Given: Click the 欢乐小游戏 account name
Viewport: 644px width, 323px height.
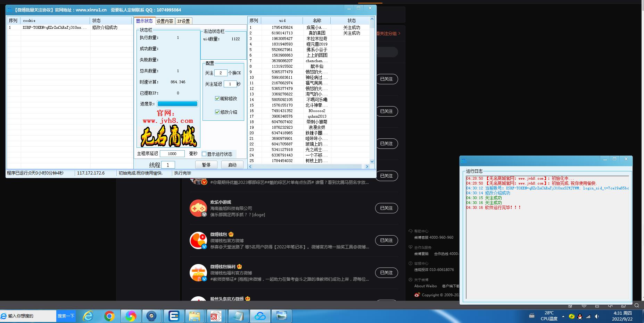Looking at the screenshot, I should 221,202.
